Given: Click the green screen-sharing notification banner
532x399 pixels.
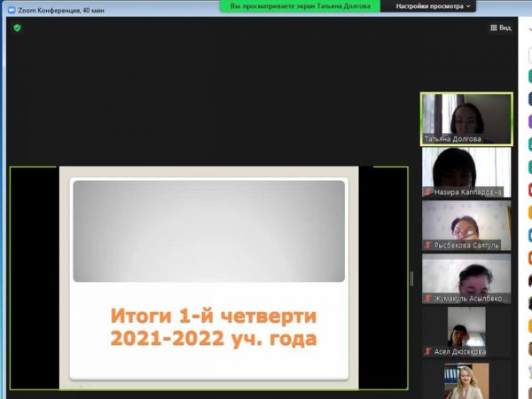Looking at the screenshot, I should (300, 5).
